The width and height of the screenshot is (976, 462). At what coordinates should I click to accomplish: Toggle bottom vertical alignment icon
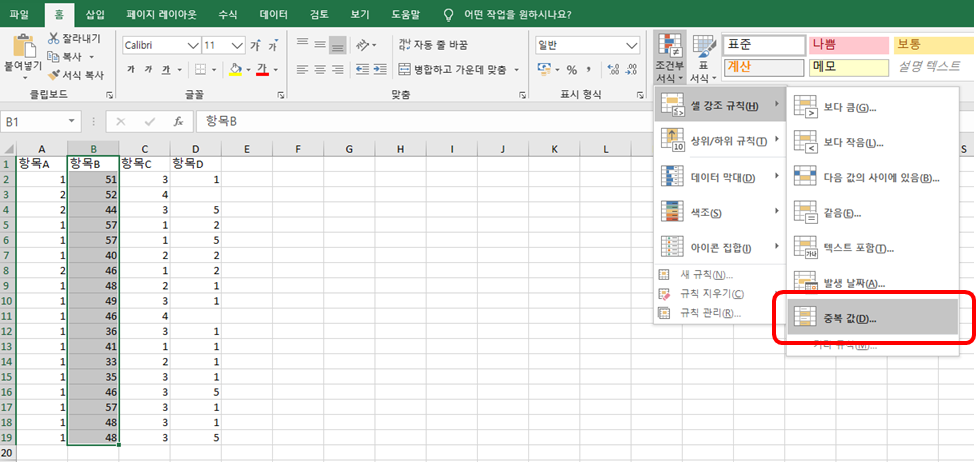pyautogui.click(x=337, y=44)
